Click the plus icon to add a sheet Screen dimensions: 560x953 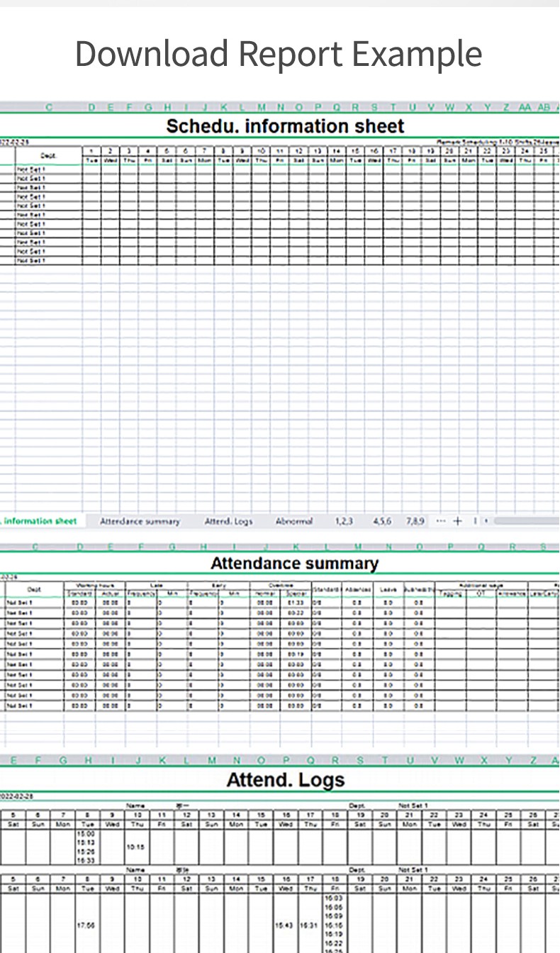coord(457,521)
